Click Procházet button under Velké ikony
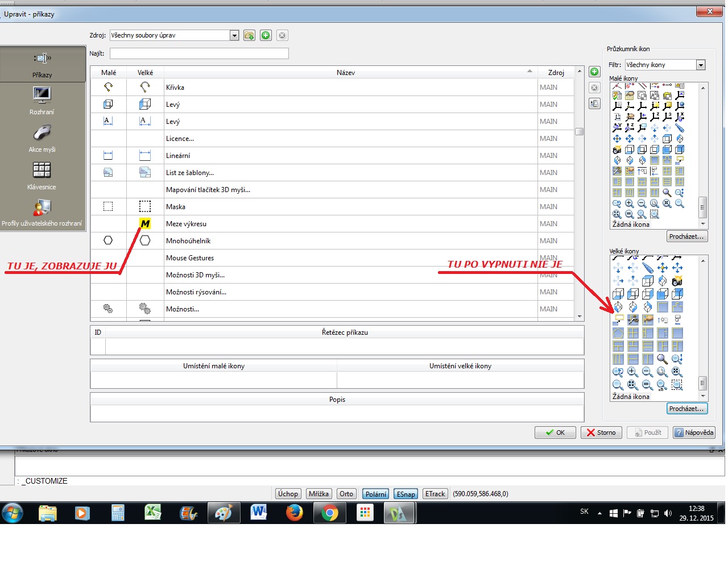The height and width of the screenshot is (582, 728). pos(686,409)
